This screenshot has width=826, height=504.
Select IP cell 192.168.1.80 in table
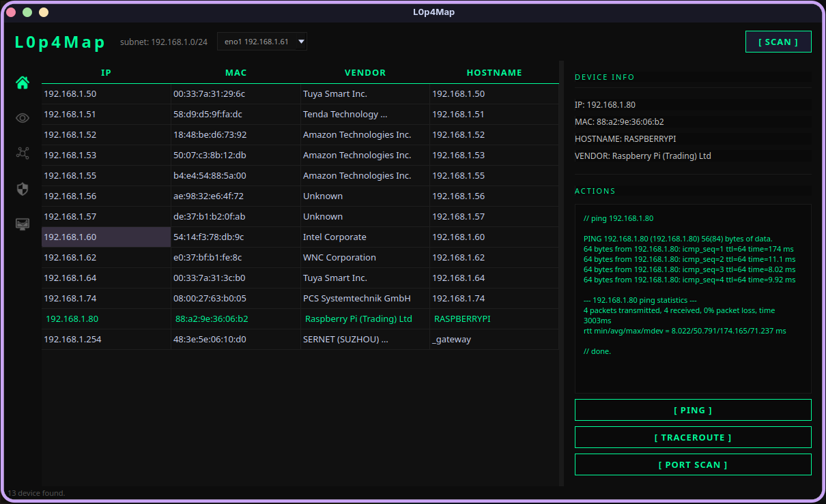pos(106,319)
